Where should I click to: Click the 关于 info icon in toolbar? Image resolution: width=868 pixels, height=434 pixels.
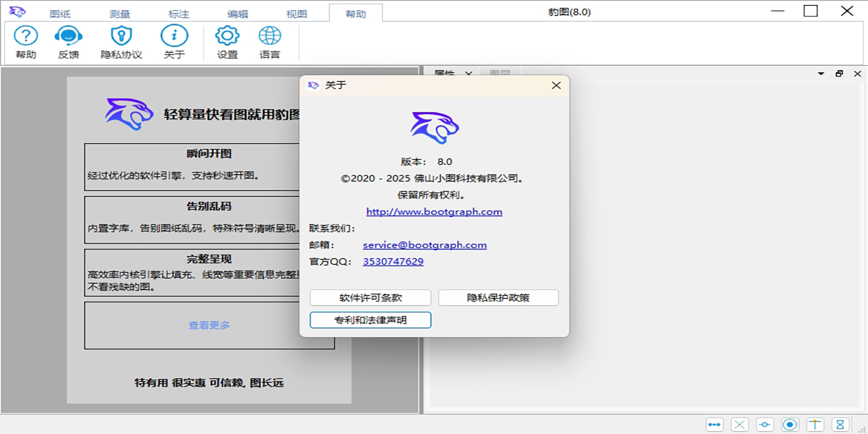[x=174, y=42]
